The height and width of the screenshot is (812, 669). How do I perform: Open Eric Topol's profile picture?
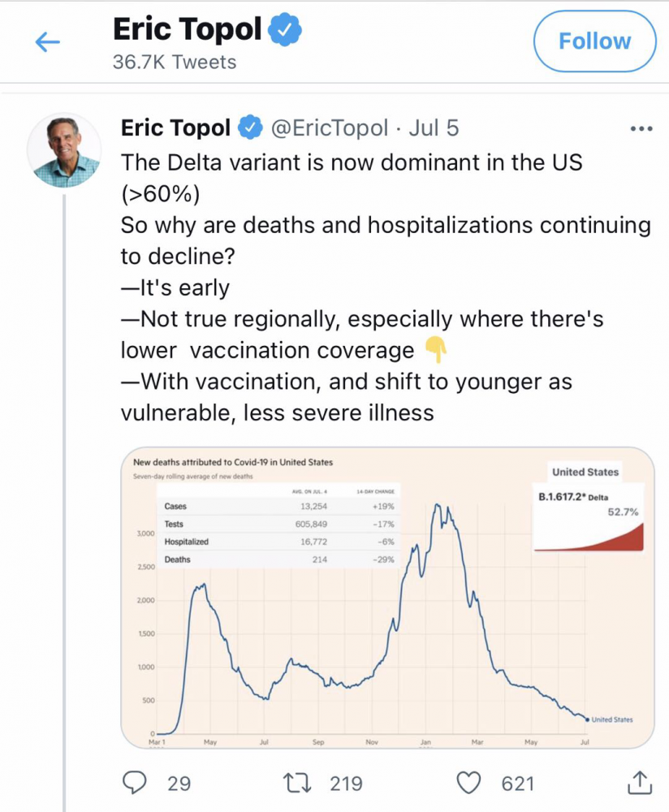[x=64, y=150]
